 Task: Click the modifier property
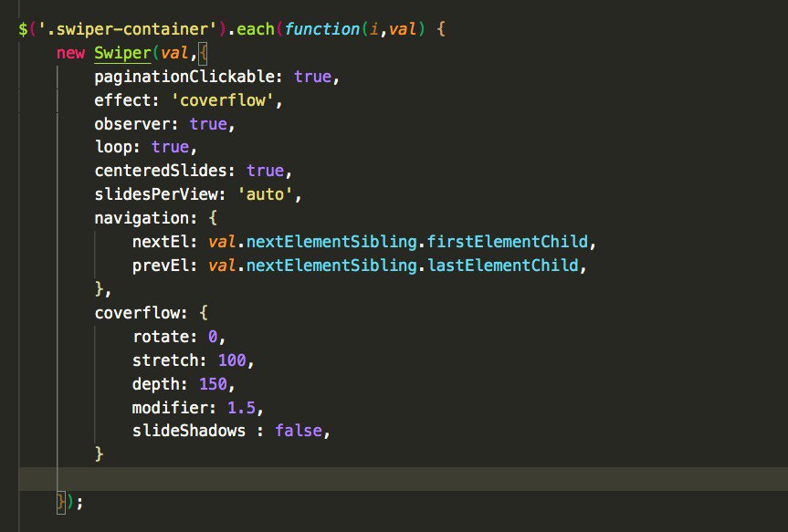tap(170, 407)
